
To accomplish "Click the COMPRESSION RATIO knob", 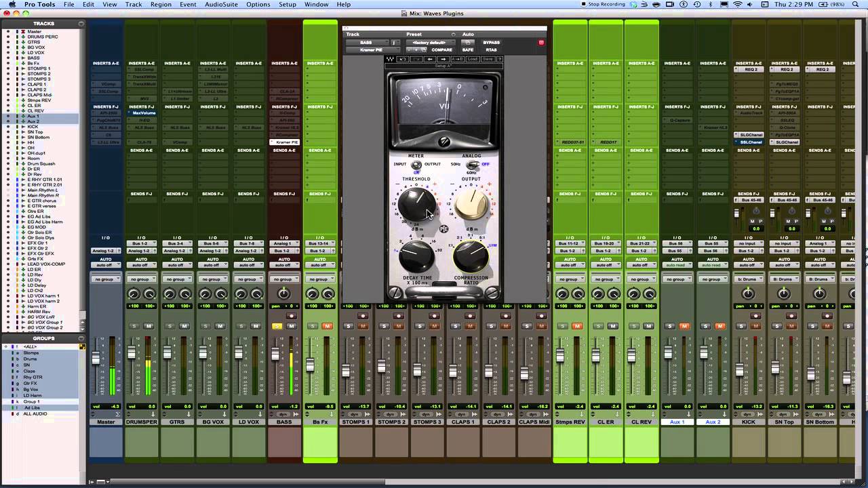I will pyautogui.click(x=471, y=258).
